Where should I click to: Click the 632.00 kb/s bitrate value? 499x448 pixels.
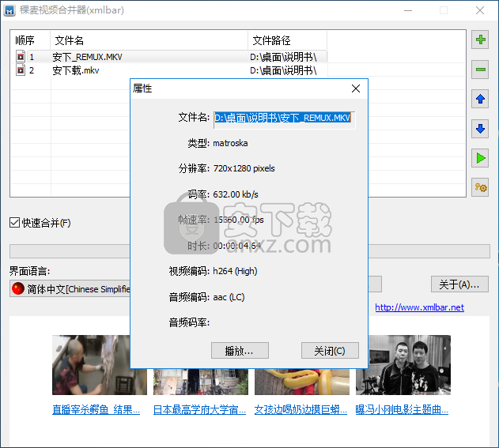[x=236, y=194]
